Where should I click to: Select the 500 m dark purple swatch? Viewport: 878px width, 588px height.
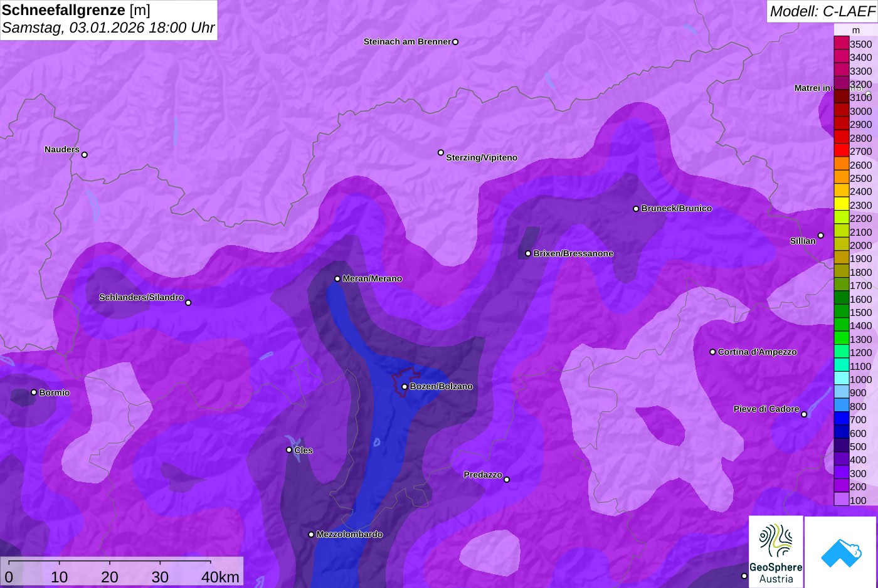tap(841, 446)
